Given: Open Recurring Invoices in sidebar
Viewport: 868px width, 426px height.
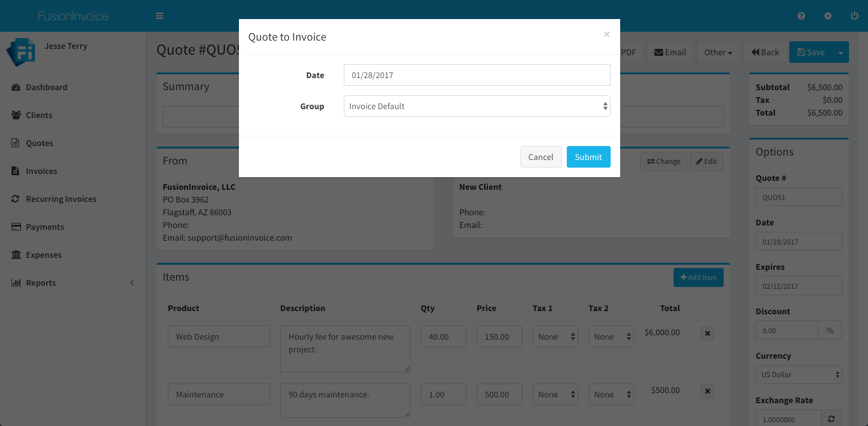Looking at the screenshot, I should point(61,199).
